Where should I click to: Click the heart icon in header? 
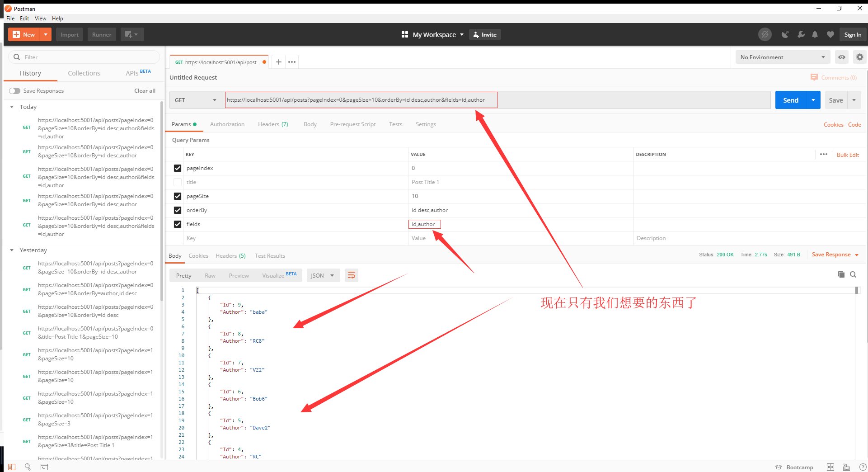click(x=830, y=34)
